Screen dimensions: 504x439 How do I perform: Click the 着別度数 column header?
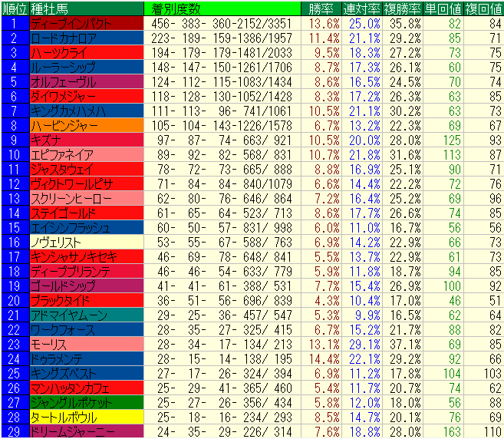(222, 8)
